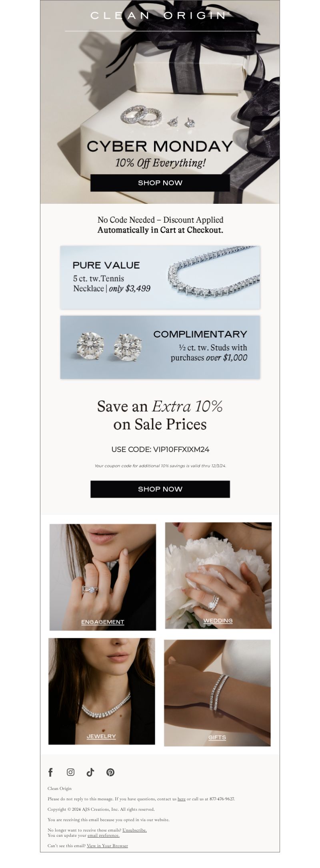Select the Jewelry category image
The height and width of the screenshot is (868, 320).
point(102,691)
